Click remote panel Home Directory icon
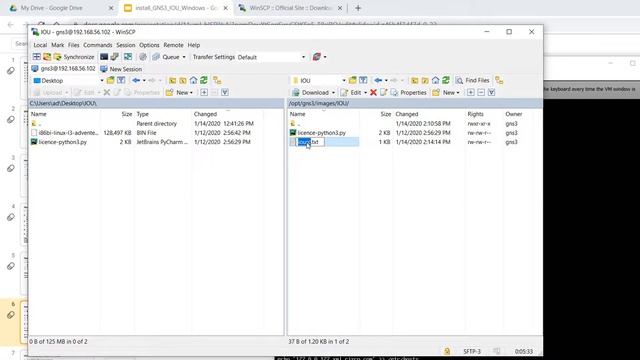 (x=436, y=80)
